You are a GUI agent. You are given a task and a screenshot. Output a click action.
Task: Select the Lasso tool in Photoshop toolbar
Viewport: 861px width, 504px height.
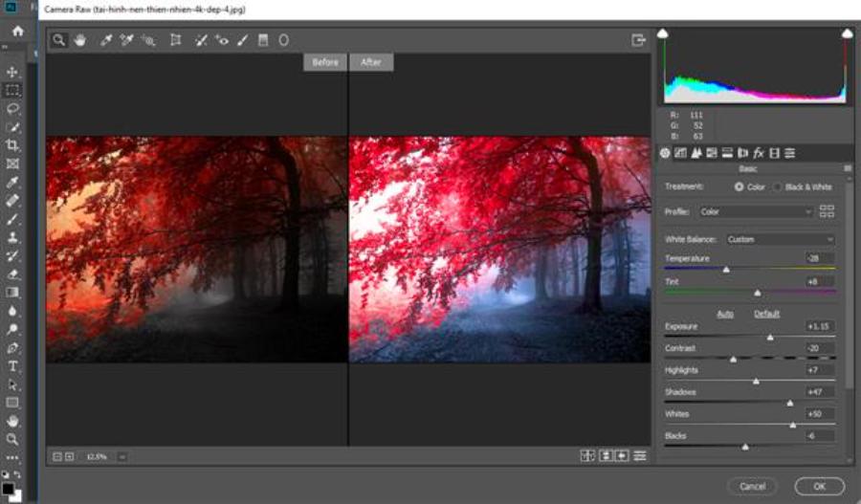click(x=13, y=108)
